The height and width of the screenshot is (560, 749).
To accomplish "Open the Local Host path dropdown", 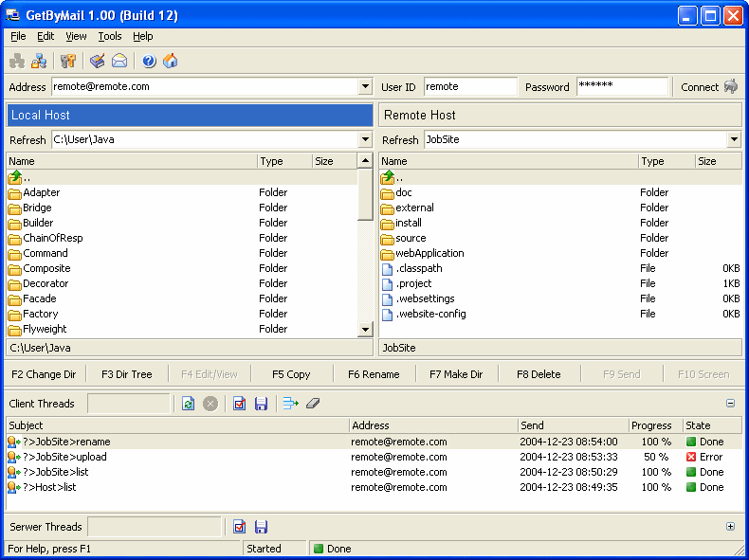I will (x=365, y=139).
